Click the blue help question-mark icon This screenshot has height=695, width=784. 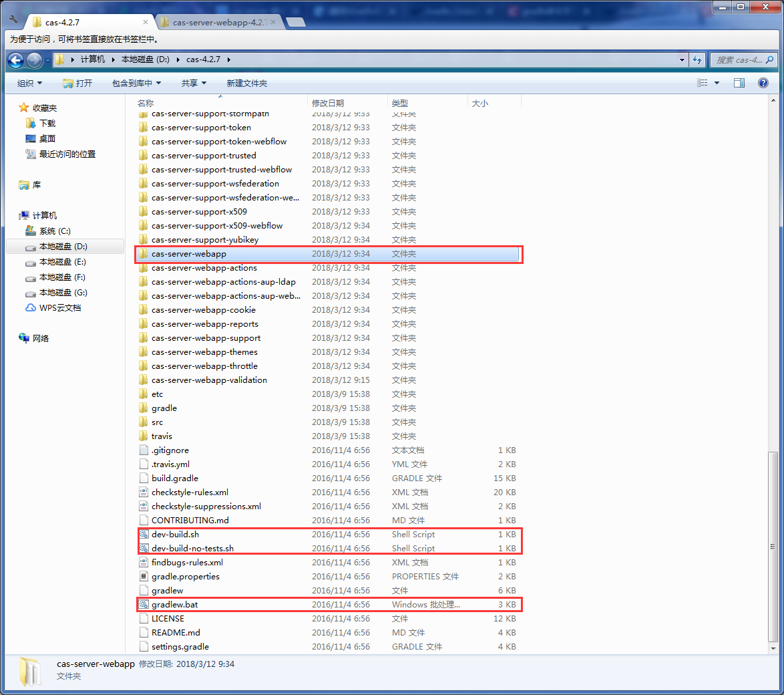763,83
